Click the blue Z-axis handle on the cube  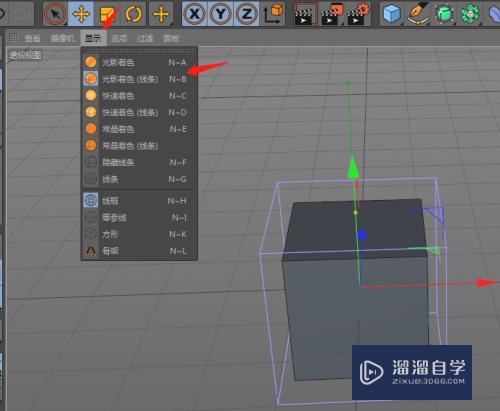point(362,235)
